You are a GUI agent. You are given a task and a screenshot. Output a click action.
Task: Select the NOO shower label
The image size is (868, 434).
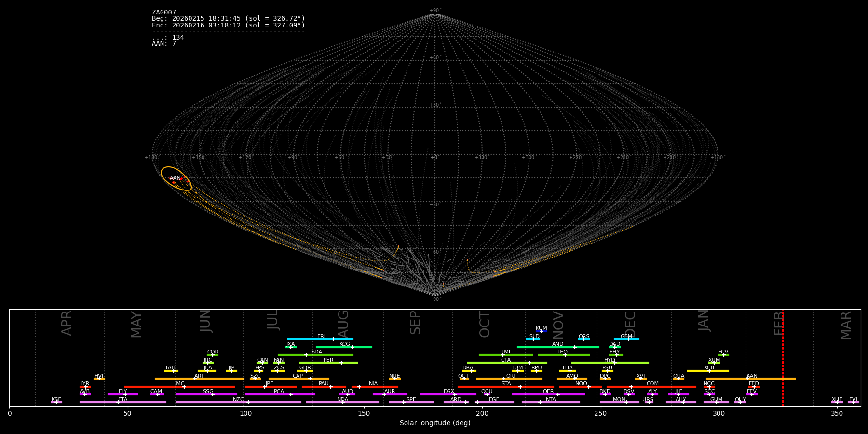pos(581,384)
